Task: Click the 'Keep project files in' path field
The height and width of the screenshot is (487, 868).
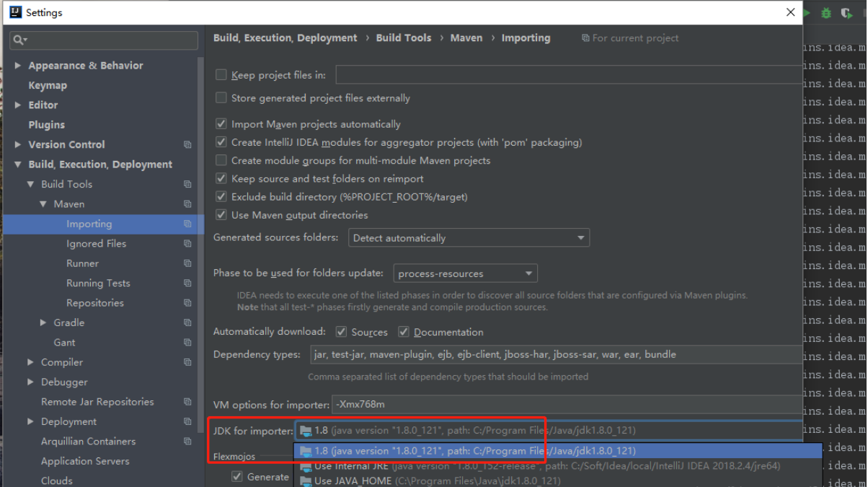Action: [x=569, y=75]
